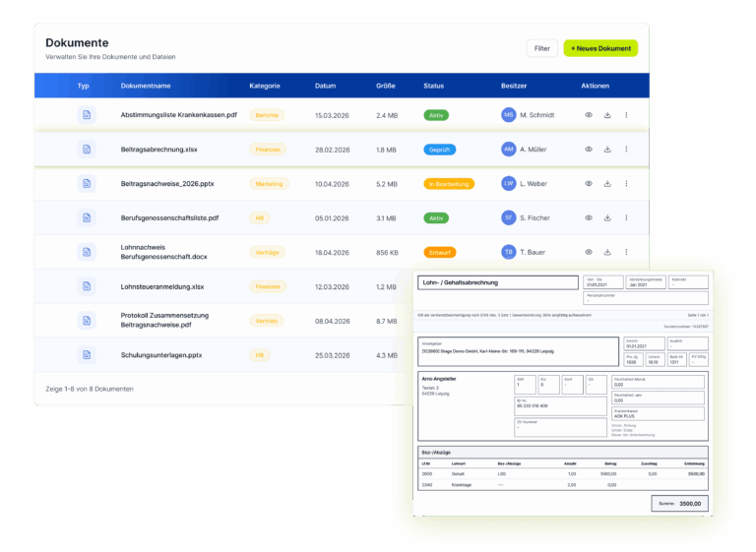Download Beitragsnachweise_2026.pptx via download icon
The image size is (756, 552).
pos(607,183)
